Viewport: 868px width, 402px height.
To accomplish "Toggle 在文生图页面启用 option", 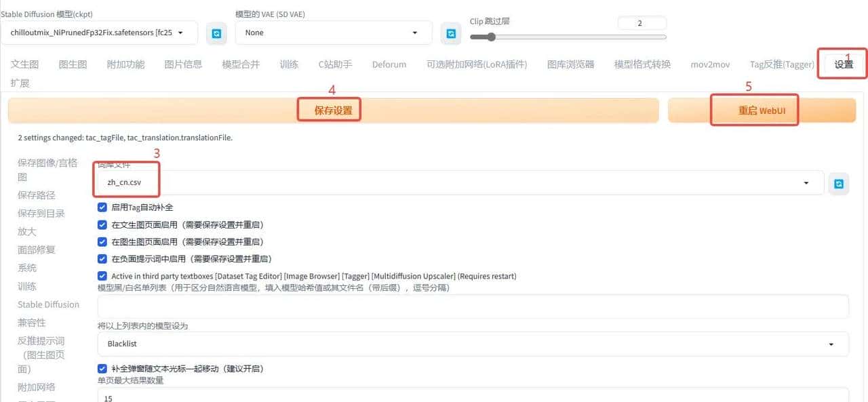I will [102, 224].
